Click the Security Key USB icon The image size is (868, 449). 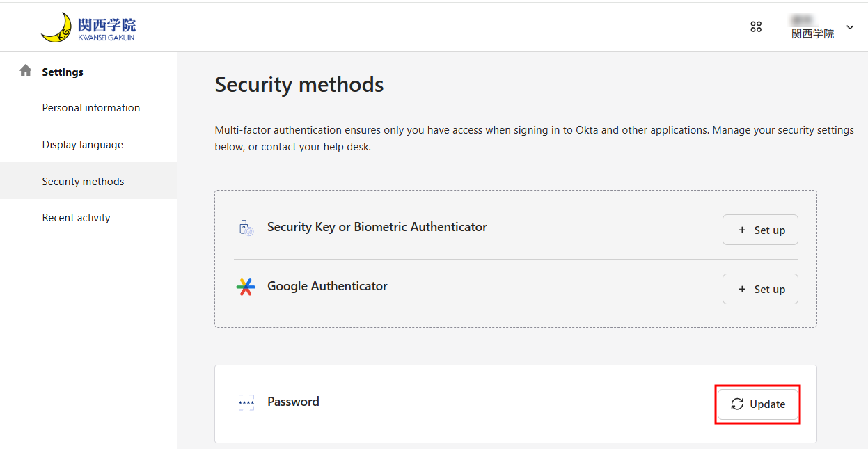click(246, 228)
